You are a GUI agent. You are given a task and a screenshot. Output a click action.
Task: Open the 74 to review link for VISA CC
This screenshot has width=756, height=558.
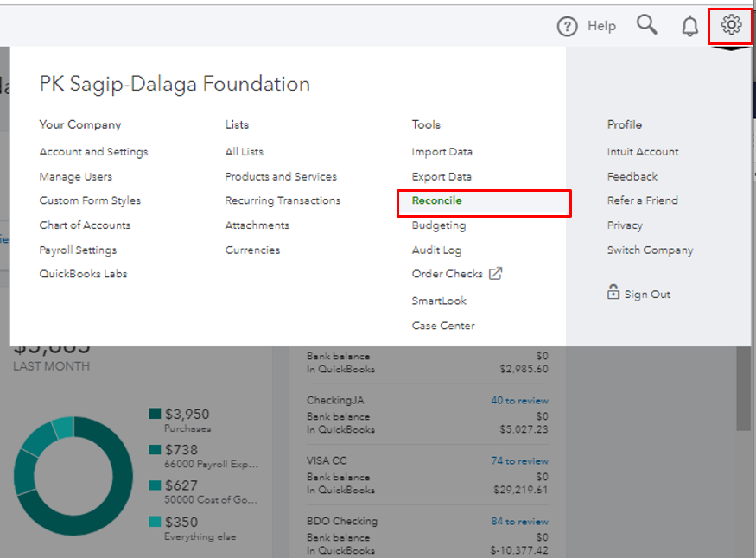click(x=519, y=461)
